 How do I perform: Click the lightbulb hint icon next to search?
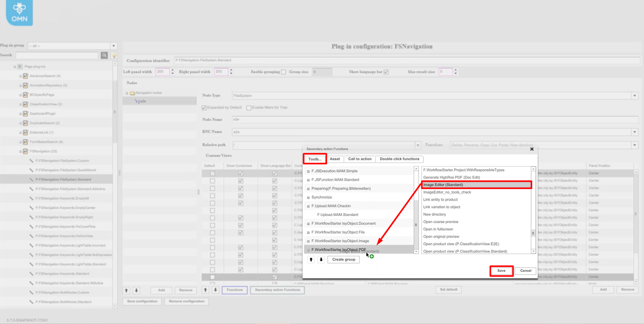(x=114, y=55)
